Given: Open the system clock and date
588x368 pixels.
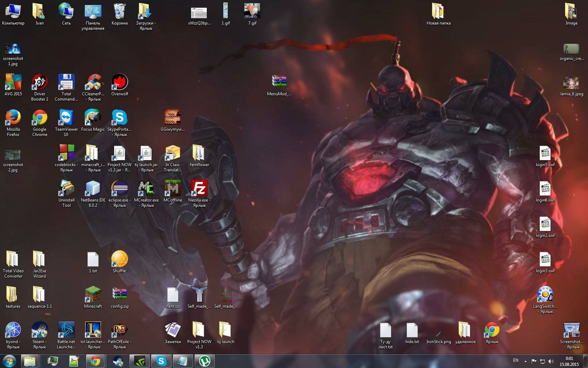Looking at the screenshot, I should [569, 361].
